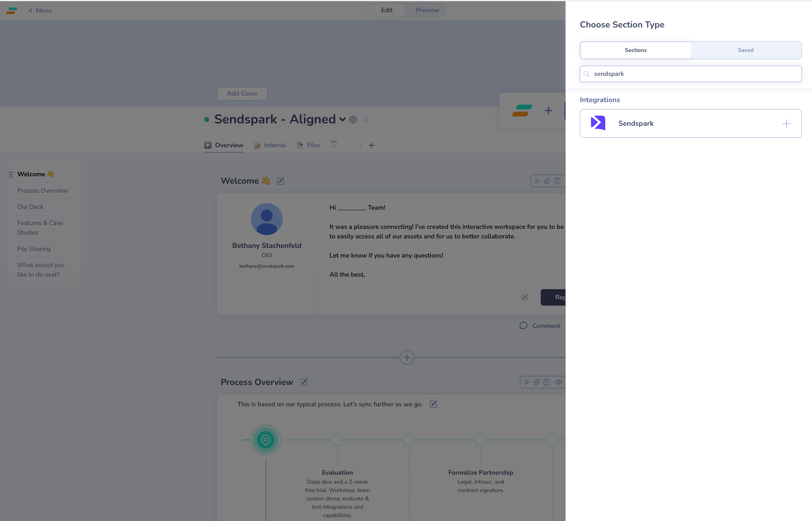The image size is (812, 521).
Task: Open the Sendspark - Aligned title dropdown
Action: click(x=342, y=119)
